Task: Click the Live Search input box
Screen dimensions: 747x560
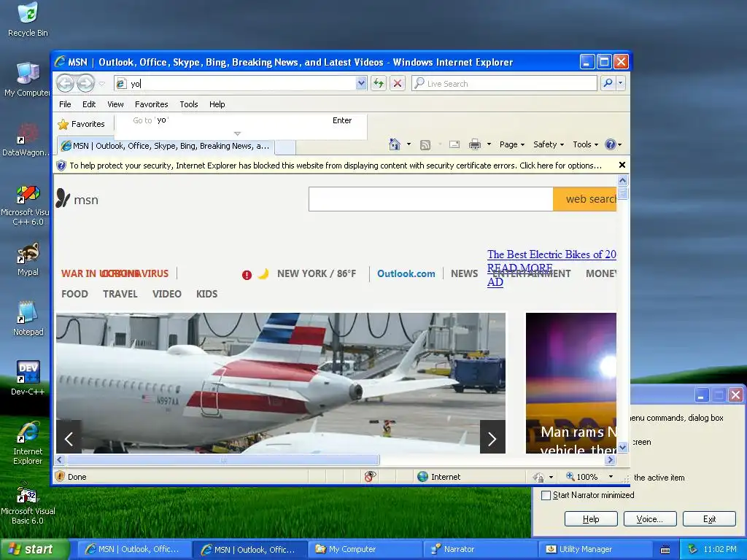Action: pyautogui.click(x=504, y=83)
